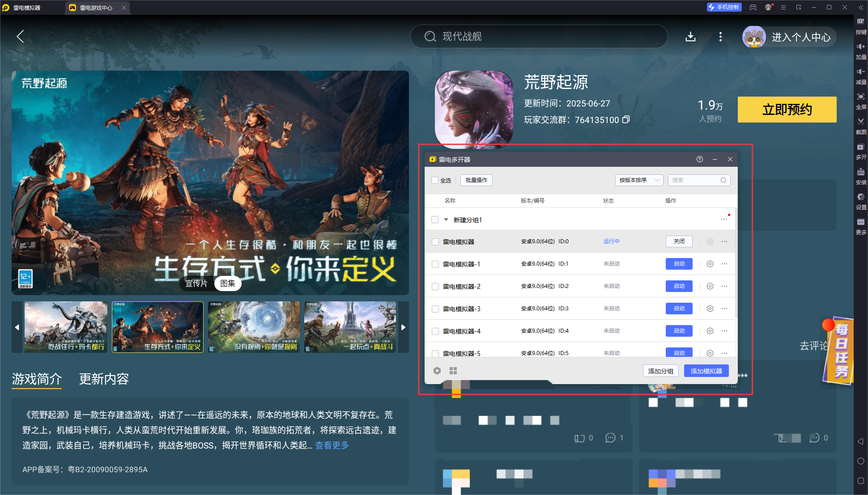Copy the player group number 764135100
868x495 pixels.
(626, 119)
